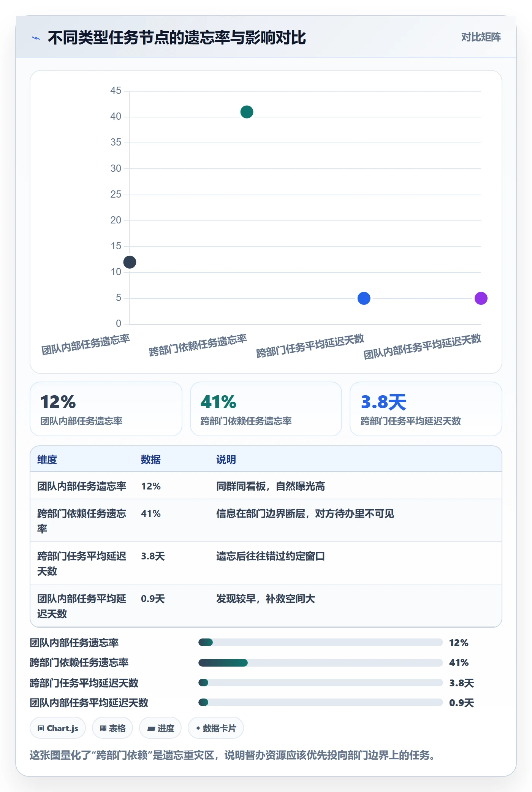Click x-axis label 团队内部任务平均延迟天数 in chart
Screen dimensions: 532x792
point(422,347)
